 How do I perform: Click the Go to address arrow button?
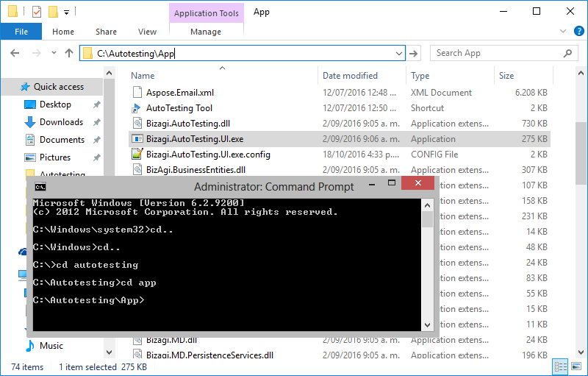tap(413, 54)
